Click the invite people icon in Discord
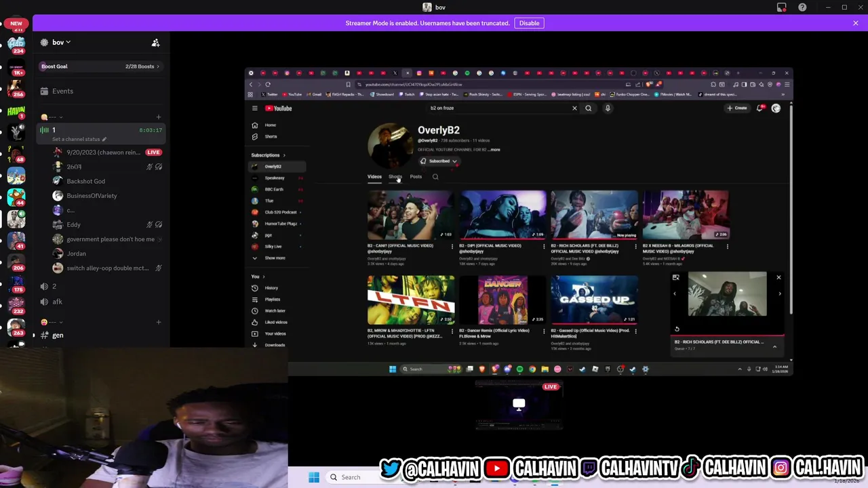 [155, 43]
